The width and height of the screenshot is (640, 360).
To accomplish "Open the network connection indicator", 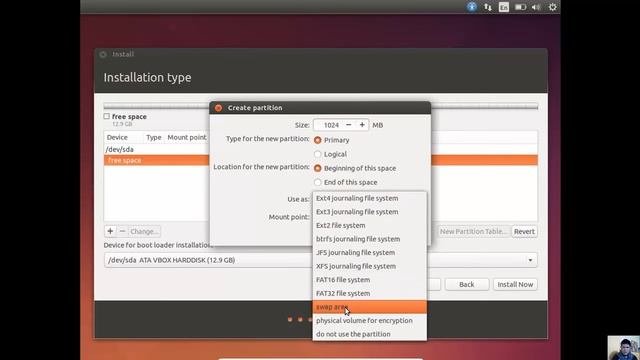I will [x=488, y=7].
